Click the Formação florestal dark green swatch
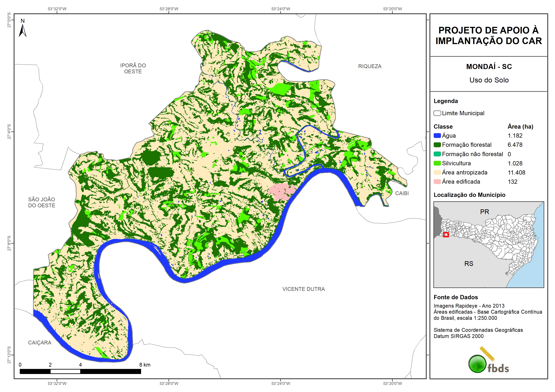Screen dimensions: 555x392 click(x=437, y=145)
